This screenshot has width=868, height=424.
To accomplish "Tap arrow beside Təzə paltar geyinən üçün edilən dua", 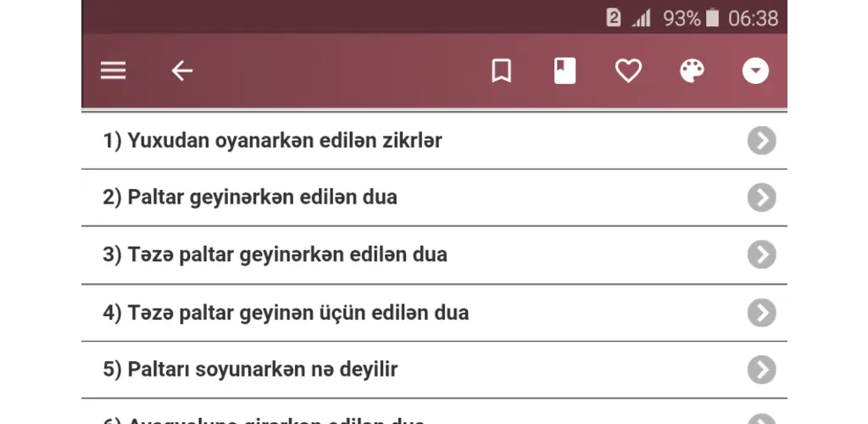I will pyautogui.click(x=762, y=313).
